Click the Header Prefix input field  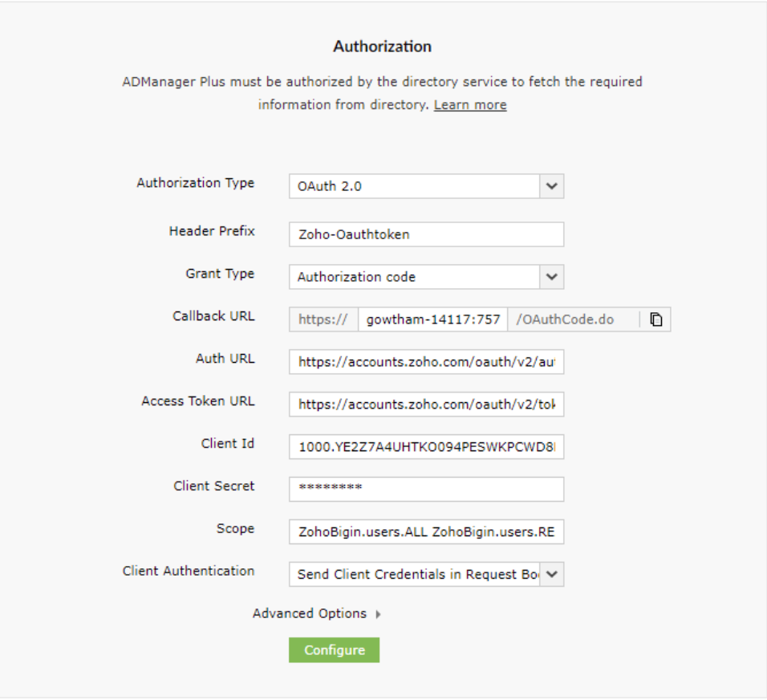[426, 234]
